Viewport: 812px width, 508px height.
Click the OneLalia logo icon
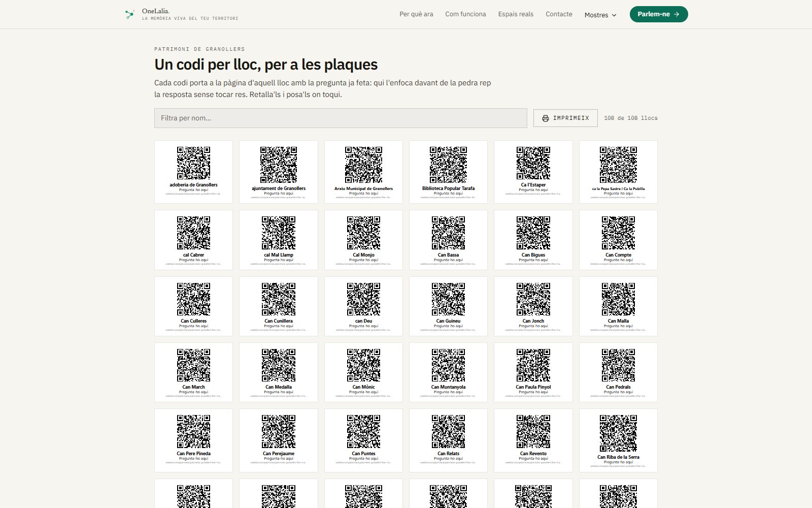pyautogui.click(x=130, y=14)
